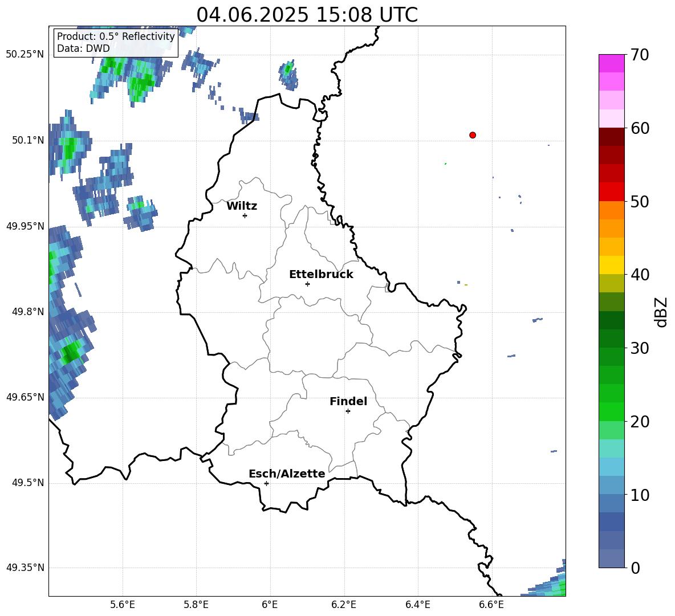This screenshot has width=675, height=616.
Task: Click the 10 tick on the colorbar
Action: (639, 495)
